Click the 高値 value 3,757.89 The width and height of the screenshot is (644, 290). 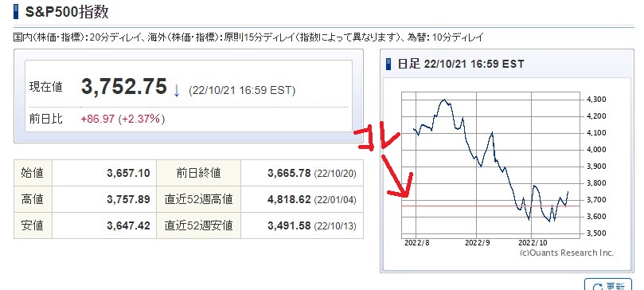tap(128, 199)
